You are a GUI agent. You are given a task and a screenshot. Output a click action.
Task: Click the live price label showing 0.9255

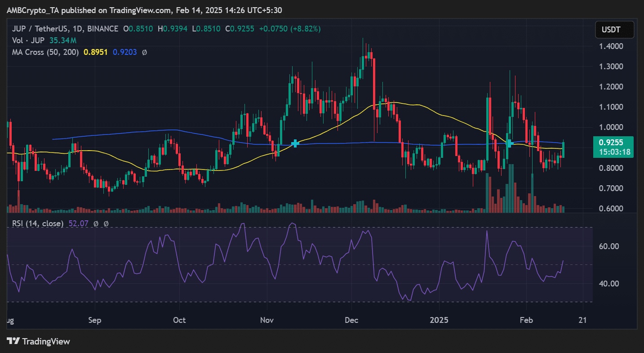click(x=613, y=142)
